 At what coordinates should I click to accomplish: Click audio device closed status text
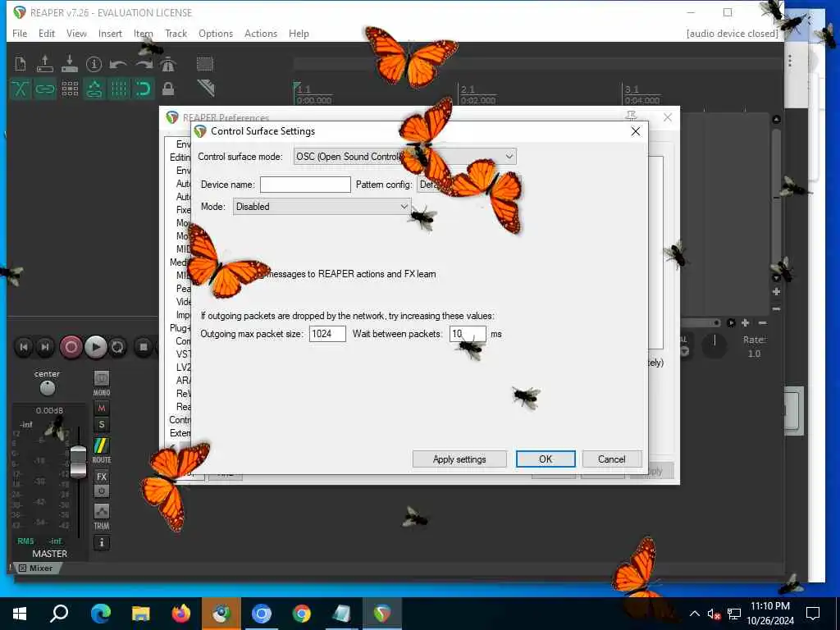tap(732, 33)
